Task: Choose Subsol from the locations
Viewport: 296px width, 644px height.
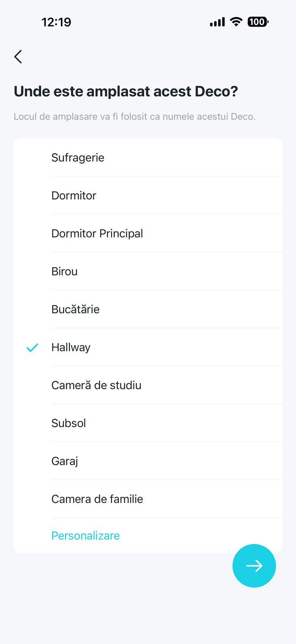Action: coord(69,423)
